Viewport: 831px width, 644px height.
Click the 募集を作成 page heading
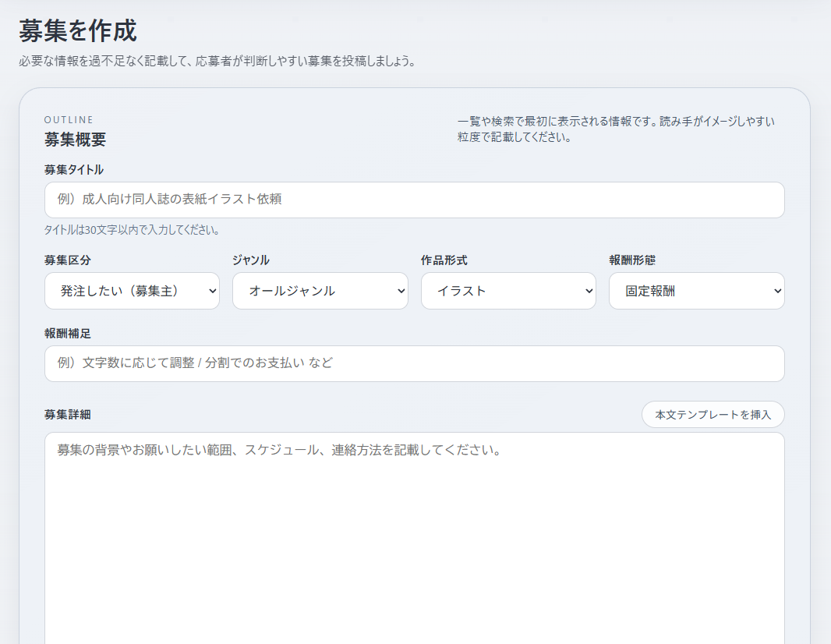tap(78, 30)
